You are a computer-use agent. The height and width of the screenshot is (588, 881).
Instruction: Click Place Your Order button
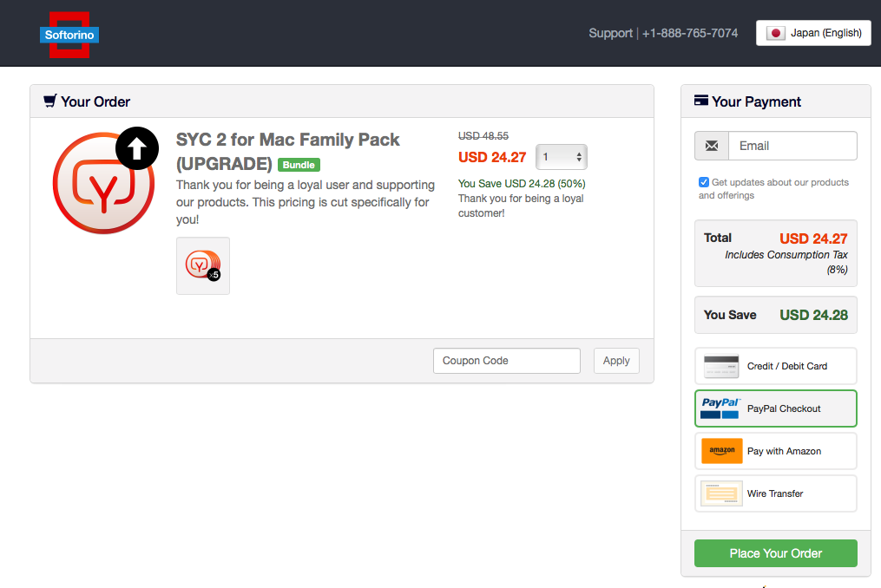point(775,553)
